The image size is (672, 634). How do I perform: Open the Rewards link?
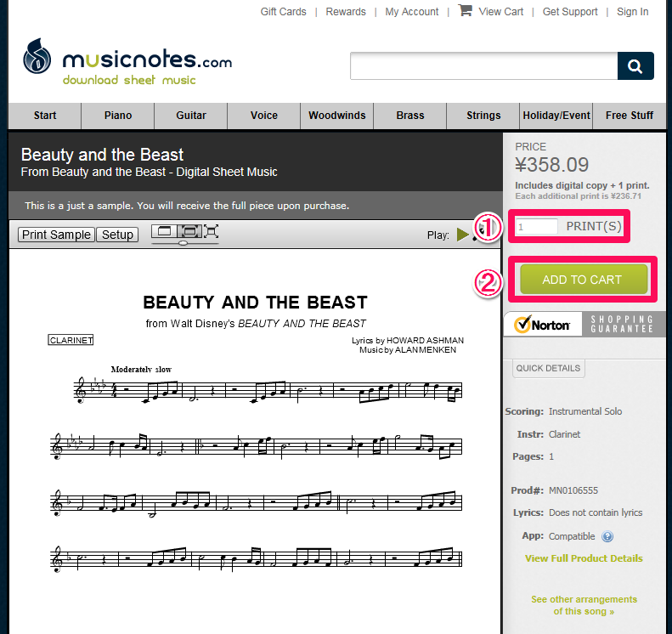coord(346,12)
